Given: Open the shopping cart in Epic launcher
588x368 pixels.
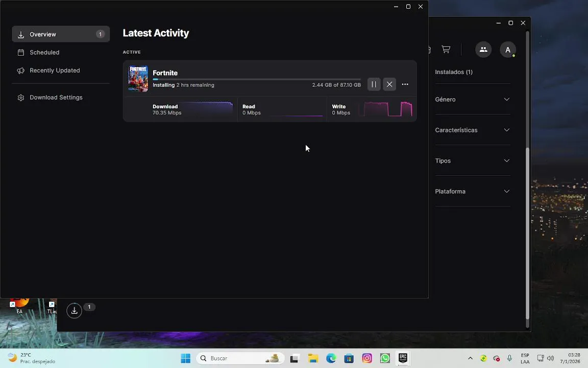Looking at the screenshot, I should pos(446,49).
